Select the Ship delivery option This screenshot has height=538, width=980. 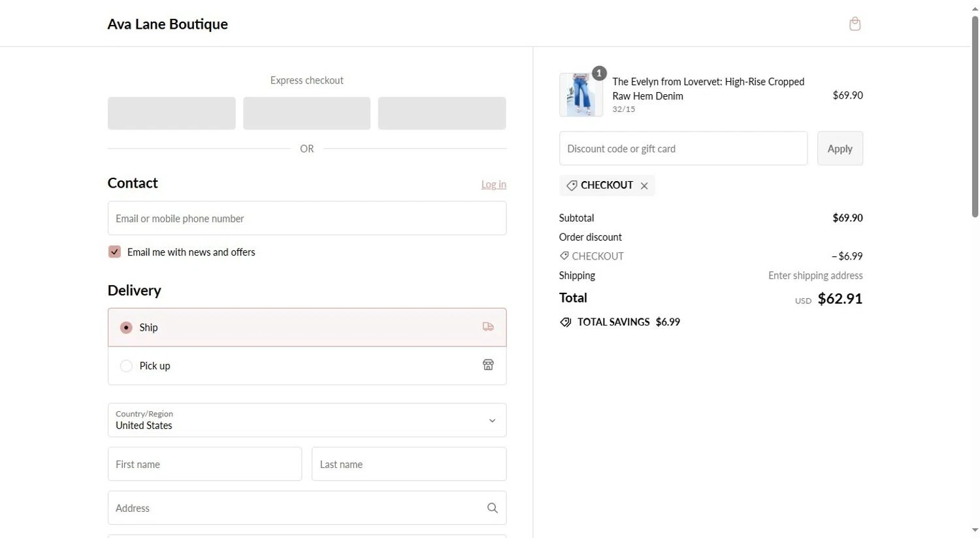pos(126,328)
